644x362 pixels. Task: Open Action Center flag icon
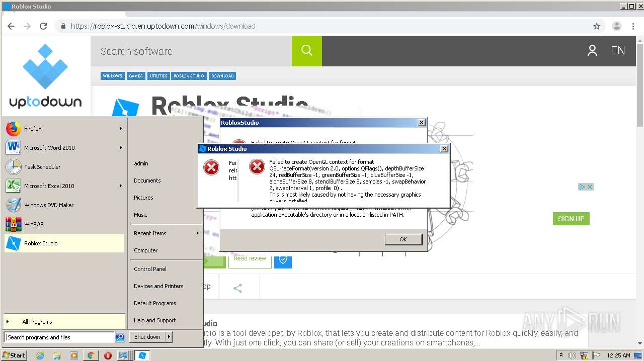coord(596,355)
